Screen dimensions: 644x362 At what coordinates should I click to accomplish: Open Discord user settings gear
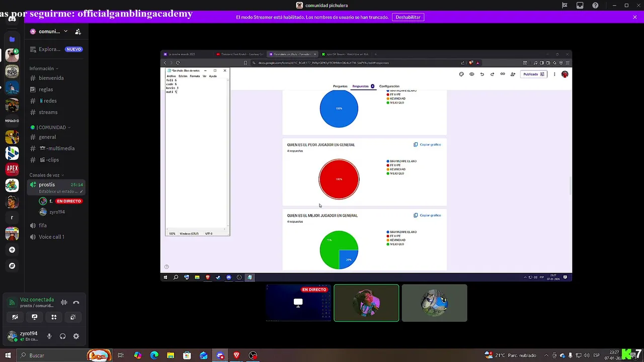coord(76,336)
